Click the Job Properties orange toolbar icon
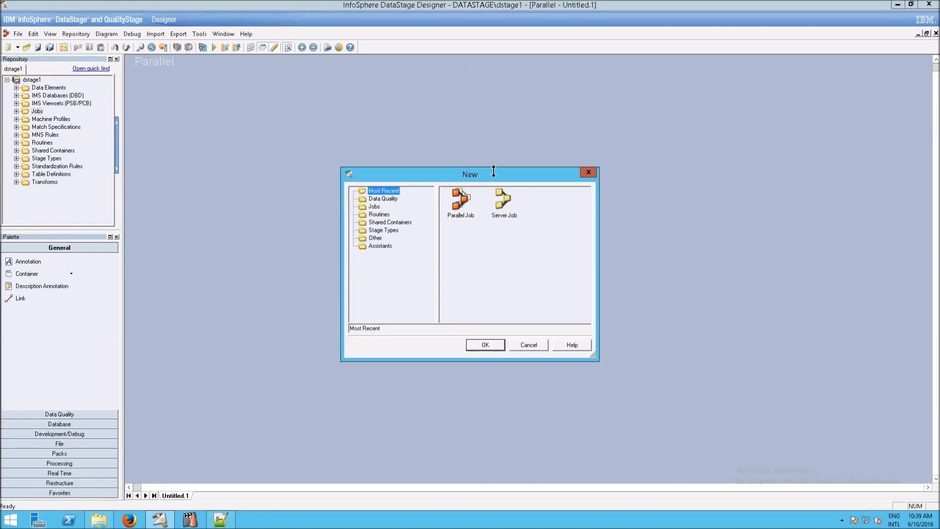Image resolution: width=940 pixels, height=529 pixels. (x=64, y=47)
